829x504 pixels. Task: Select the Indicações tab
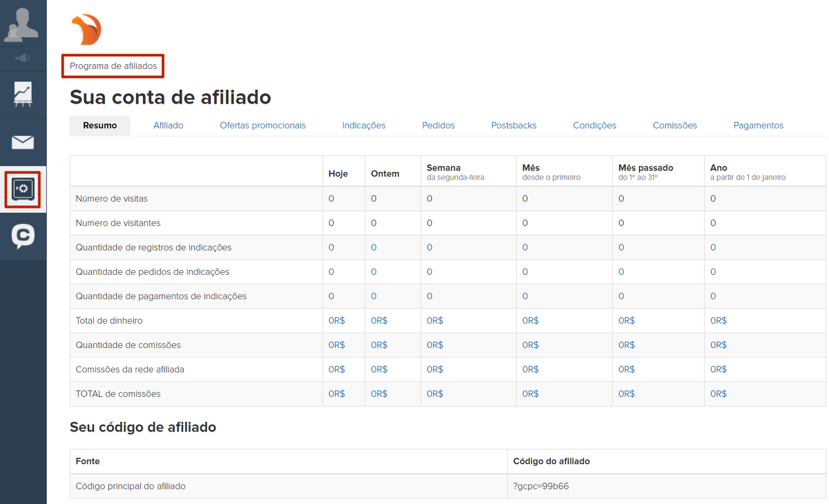coord(363,126)
